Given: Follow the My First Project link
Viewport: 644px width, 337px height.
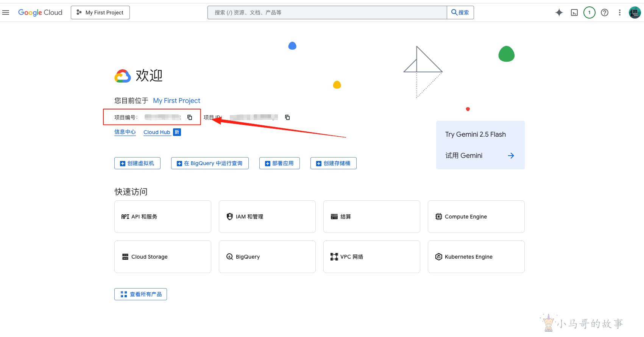Looking at the screenshot, I should pos(176,101).
